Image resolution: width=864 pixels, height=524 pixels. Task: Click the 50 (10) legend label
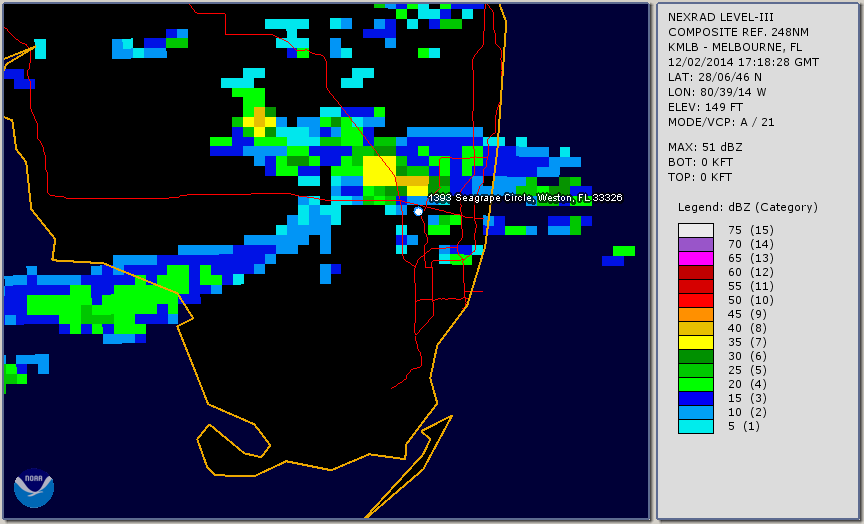tap(751, 300)
